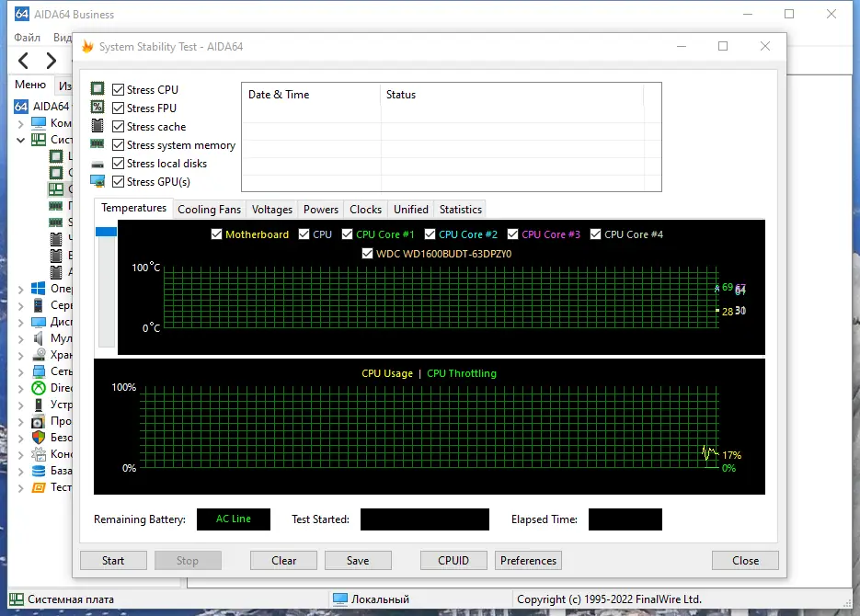Go back with the left arrow in AIDA64

[x=23, y=61]
